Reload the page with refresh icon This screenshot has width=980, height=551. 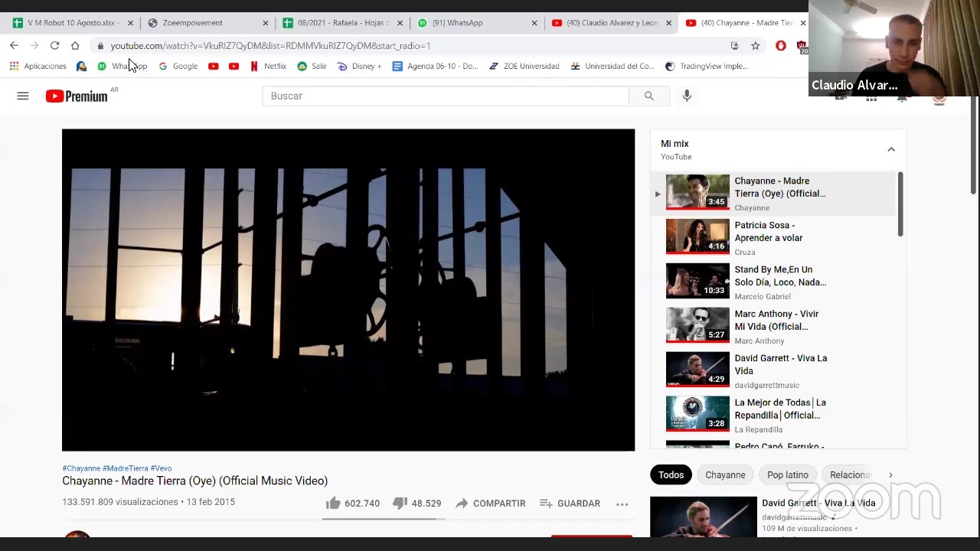[x=54, y=46]
